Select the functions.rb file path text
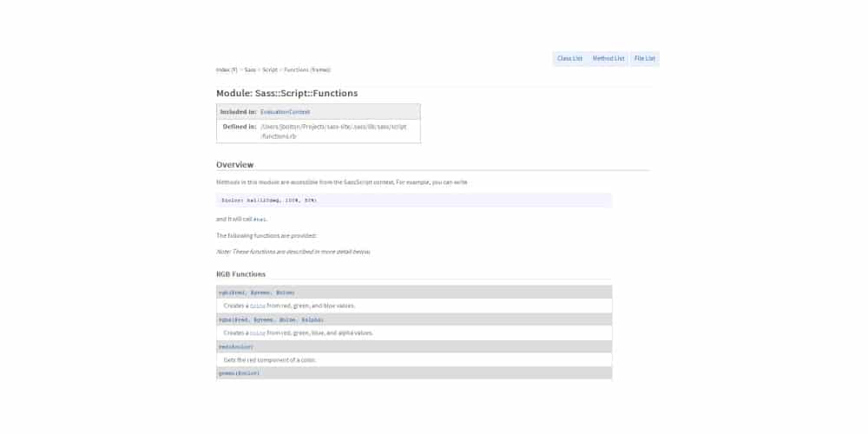 pos(334,131)
